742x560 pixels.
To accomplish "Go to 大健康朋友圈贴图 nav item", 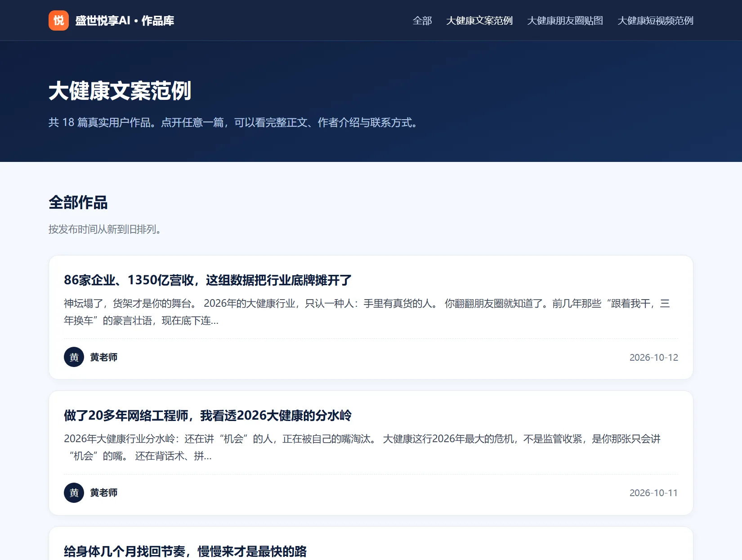I will pos(565,21).
